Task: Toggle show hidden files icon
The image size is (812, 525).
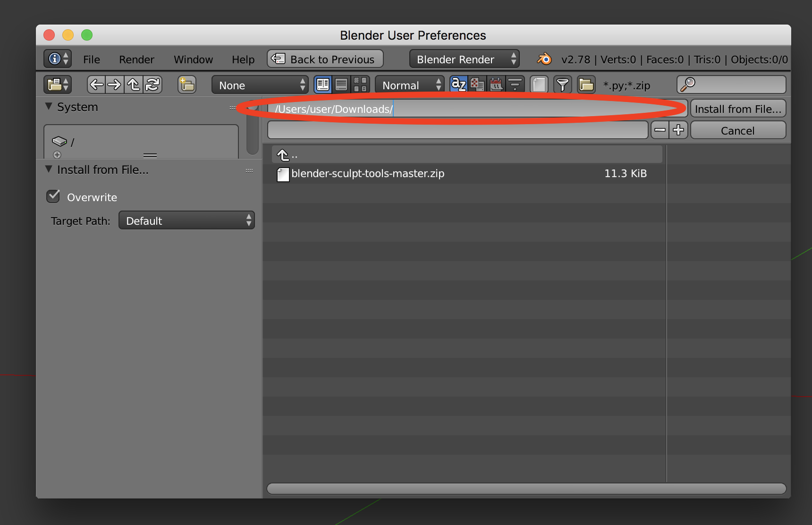Action: 539,85
